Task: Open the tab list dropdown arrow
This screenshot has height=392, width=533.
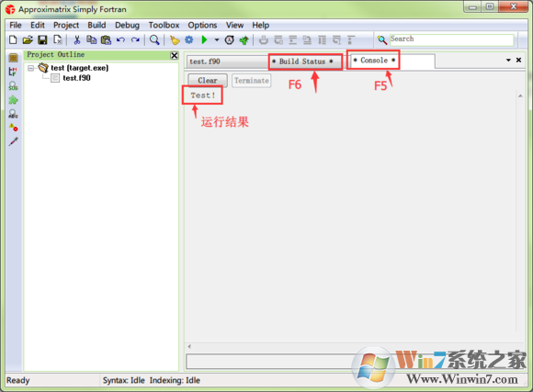Action: point(508,60)
